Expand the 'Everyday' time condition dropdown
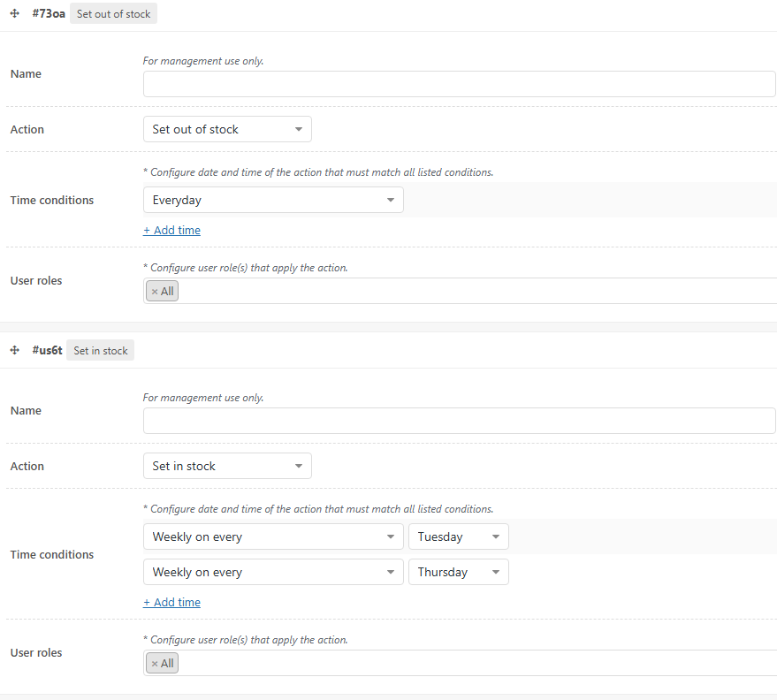 coord(273,201)
